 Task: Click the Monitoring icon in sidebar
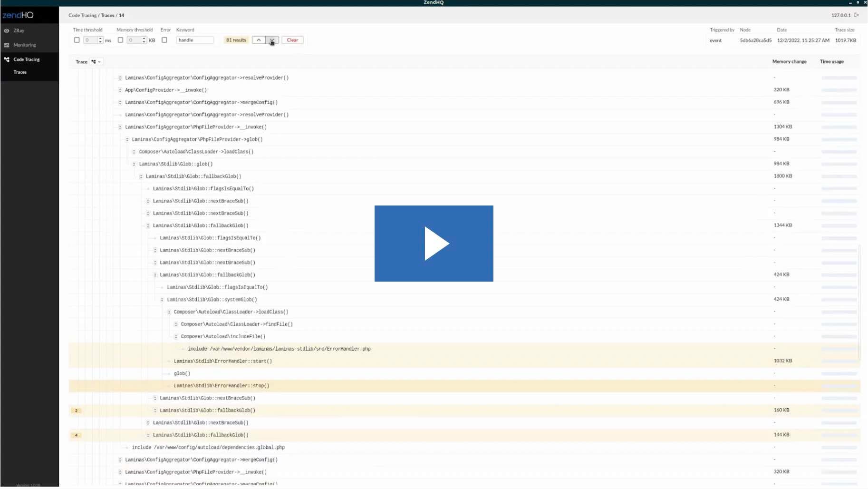tap(7, 45)
